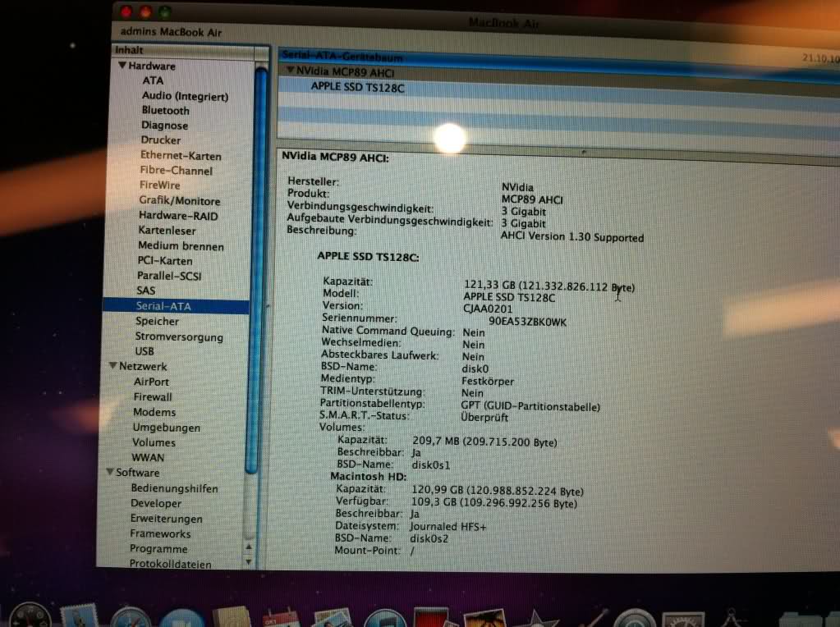Select Fibre-Channel entry
840x627 pixels.
(177, 171)
